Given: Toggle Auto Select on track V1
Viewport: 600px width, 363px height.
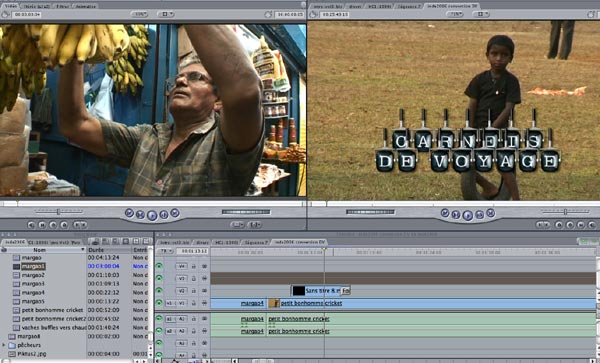Looking at the screenshot, I should pos(204,303).
